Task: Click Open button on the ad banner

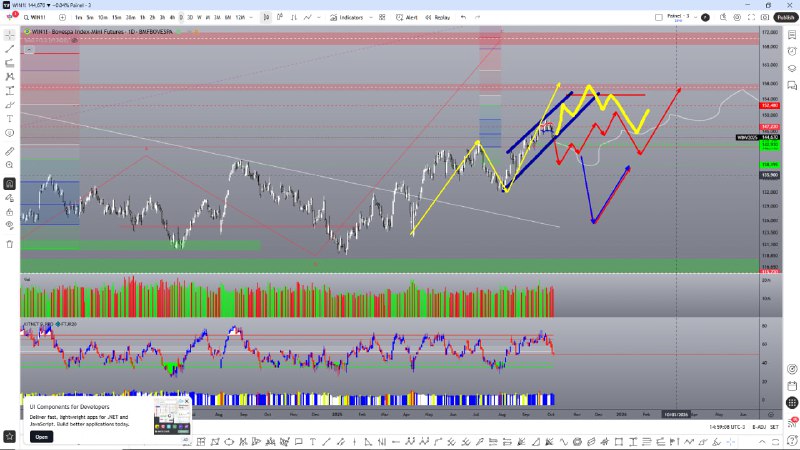Action: (x=41, y=436)
